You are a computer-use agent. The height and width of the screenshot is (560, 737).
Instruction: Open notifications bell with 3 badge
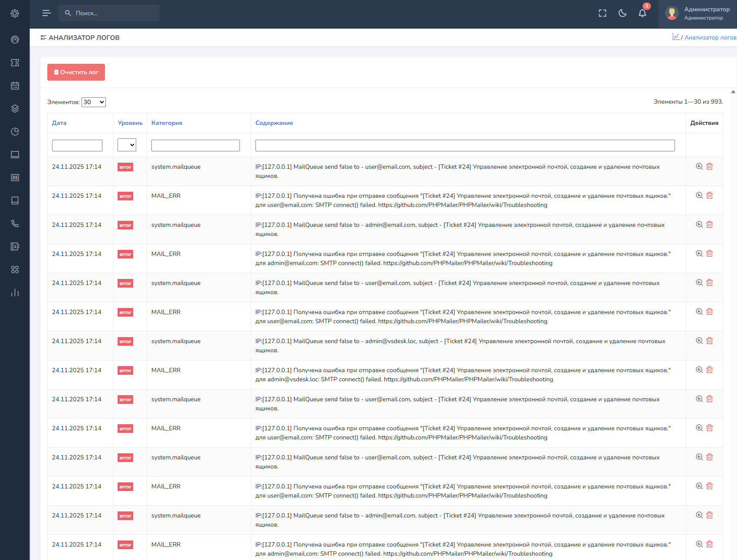642,13
